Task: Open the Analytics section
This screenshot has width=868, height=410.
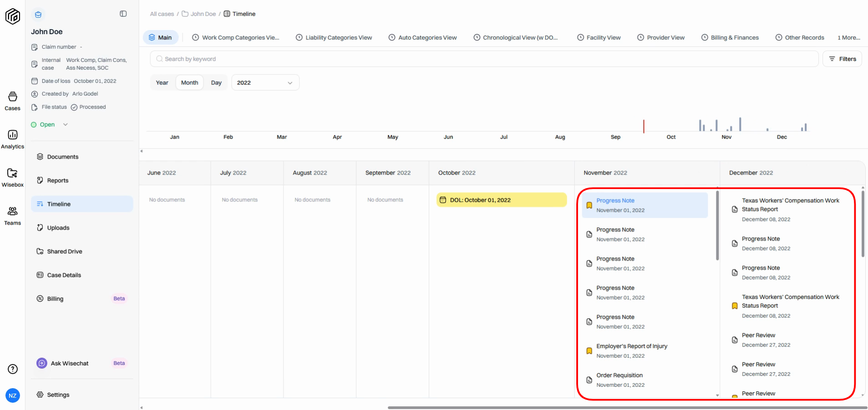Action: point(13,139)
